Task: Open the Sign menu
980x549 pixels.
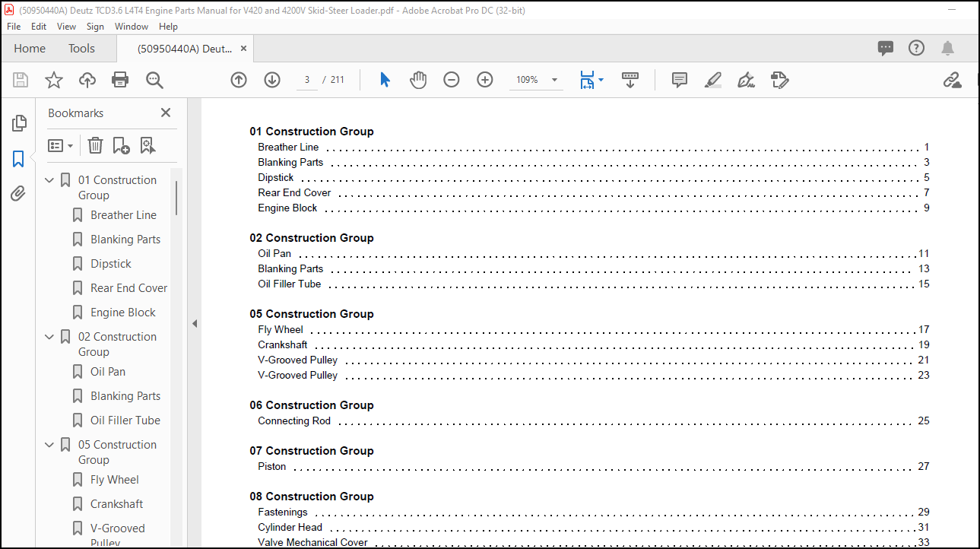Action: (x=96, y=26)
